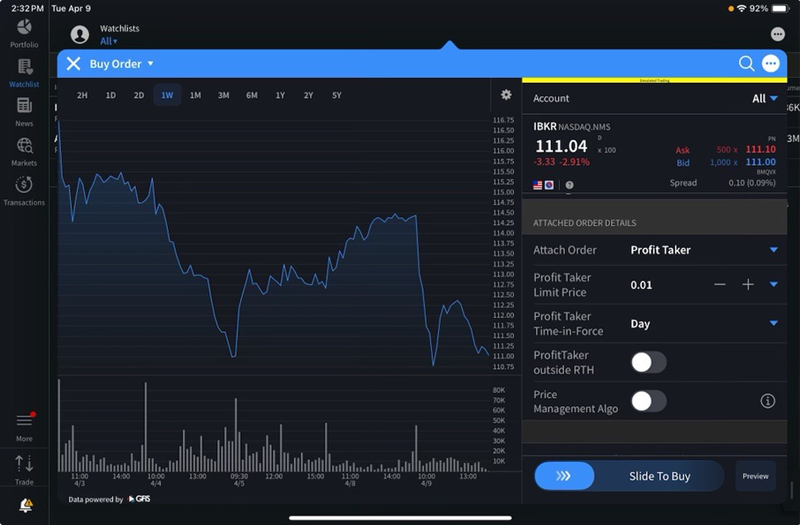Select the 1Y chart range

(280, 95)
